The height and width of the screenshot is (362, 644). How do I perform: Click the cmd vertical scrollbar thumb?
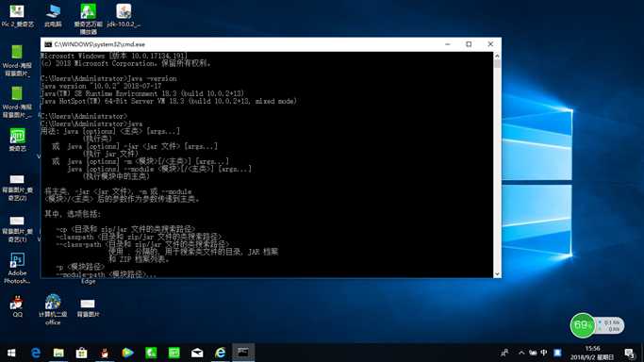pyautogui.click(x=497, y=64)
